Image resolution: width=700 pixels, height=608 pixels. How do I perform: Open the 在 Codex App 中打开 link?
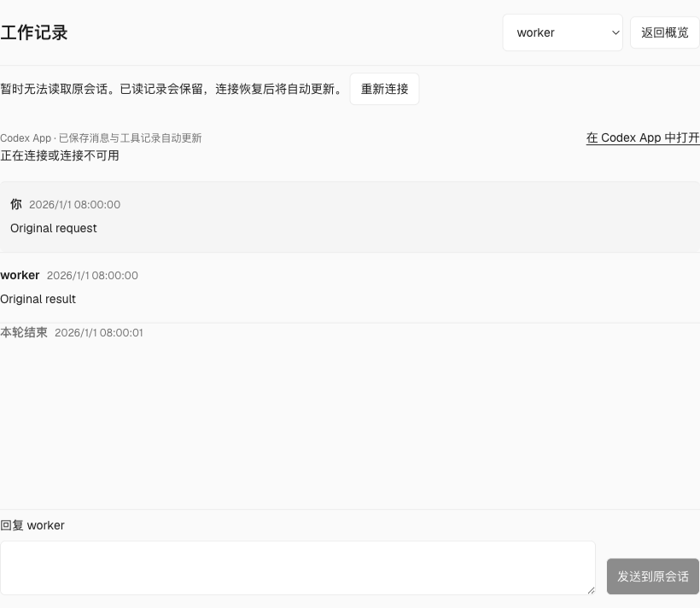(x=643, y=137)
